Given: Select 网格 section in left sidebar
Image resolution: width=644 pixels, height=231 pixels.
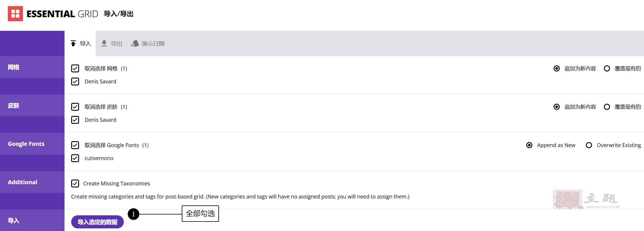Looking at the screenshot, I should (32, 67).
